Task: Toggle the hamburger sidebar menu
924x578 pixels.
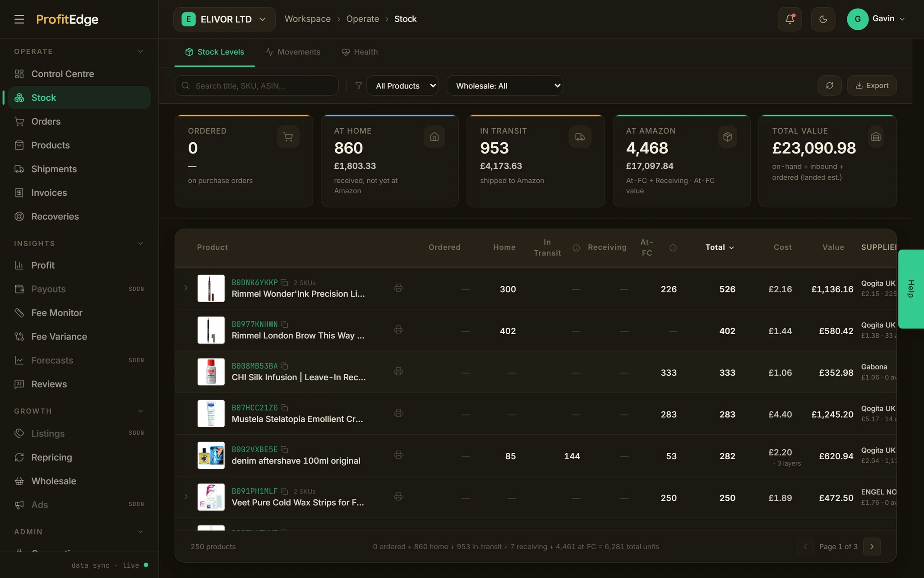Action: tap(19, 19)
